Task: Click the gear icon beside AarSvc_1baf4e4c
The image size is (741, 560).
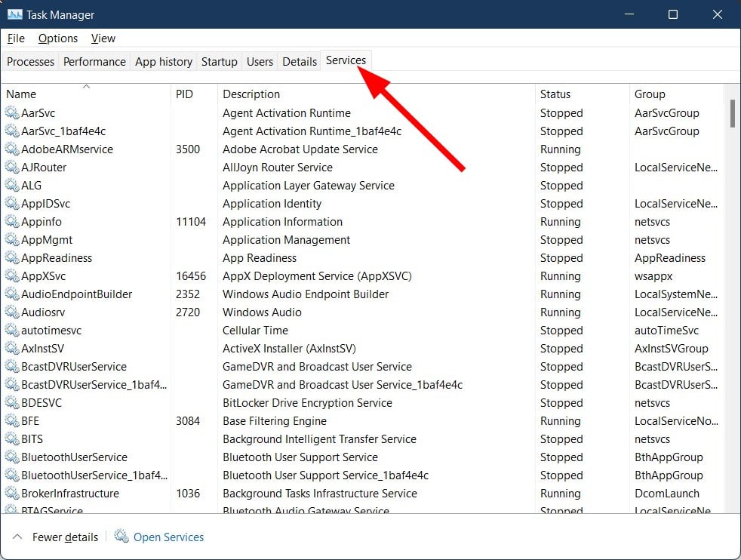Action: click(12, 131)
